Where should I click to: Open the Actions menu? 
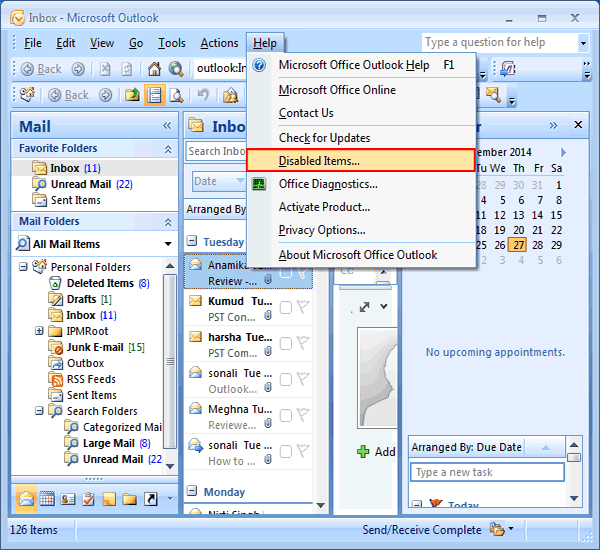[x=219, y=43]
